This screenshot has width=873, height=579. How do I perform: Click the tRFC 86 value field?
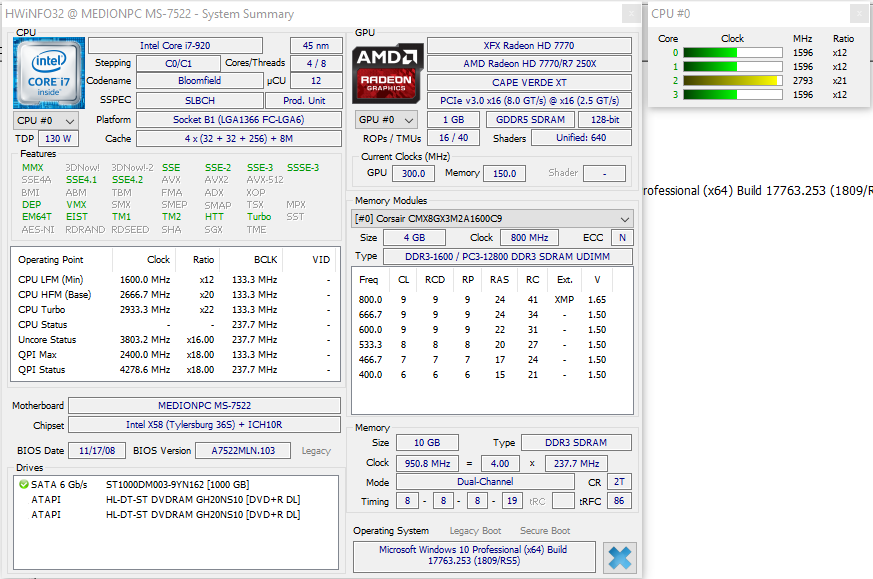pyautogui.click(x=619, y=501)
